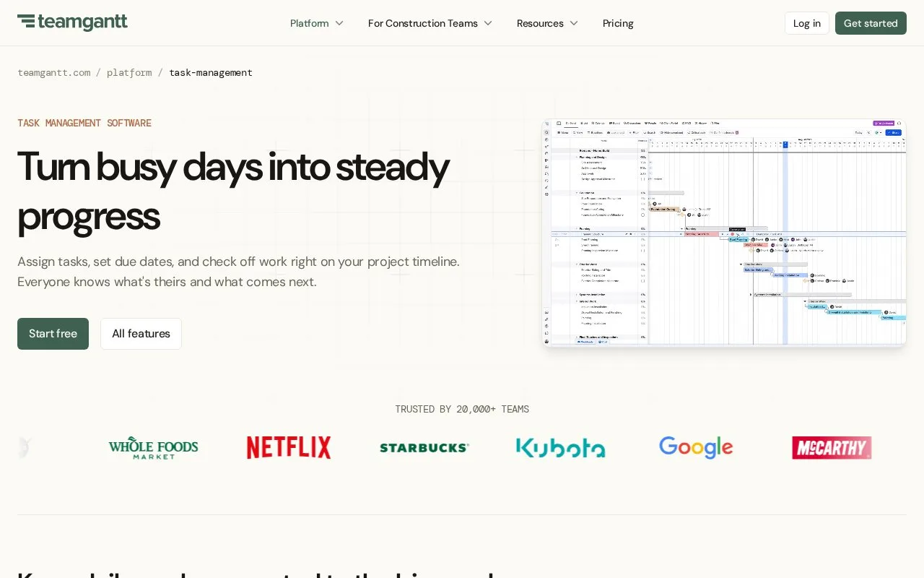Click the Google logo
The height and width of the screenshot is (578, 924).
point(696,448)
